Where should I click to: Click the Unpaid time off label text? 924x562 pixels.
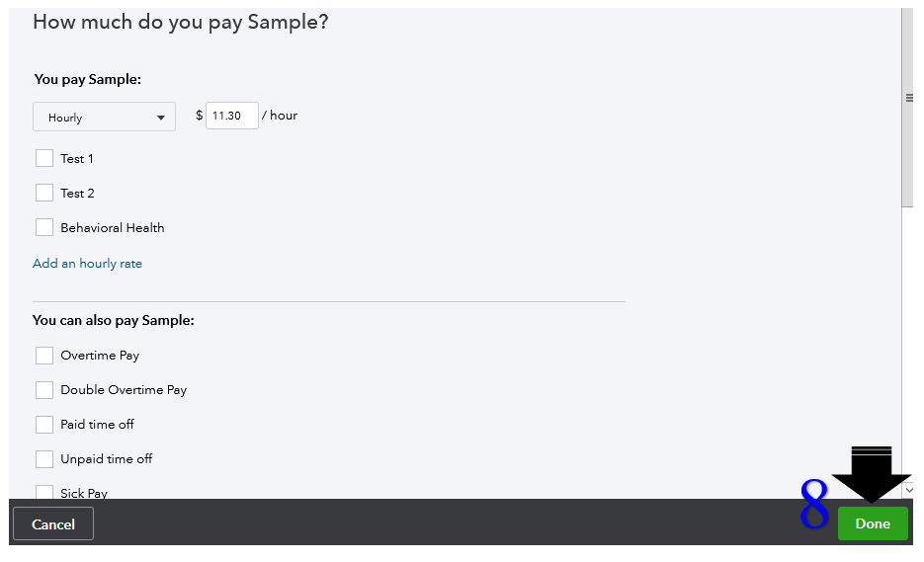pyautogui.click(x=106, y=459)
